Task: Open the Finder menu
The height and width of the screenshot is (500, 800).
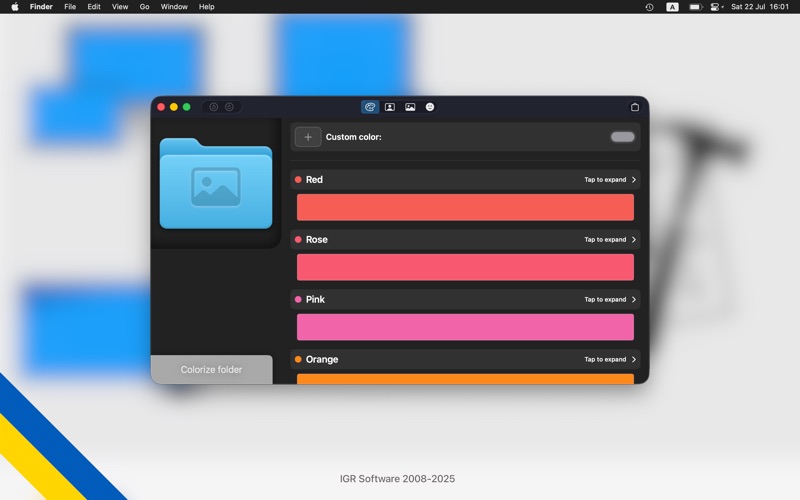Action: click(x=41, y=7)
